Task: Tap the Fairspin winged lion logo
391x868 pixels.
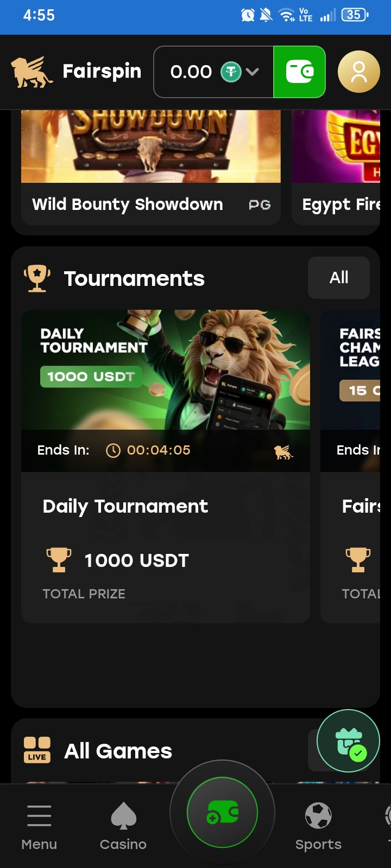Action: coord(32,72)
